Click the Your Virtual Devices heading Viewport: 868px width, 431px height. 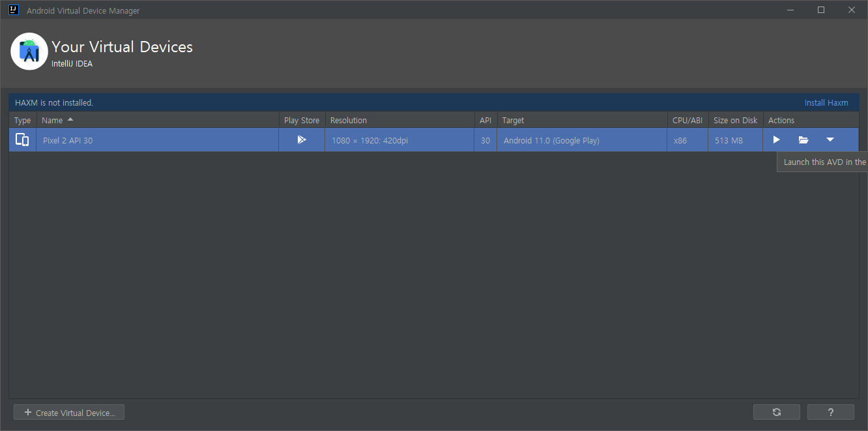tap(123, 47)
